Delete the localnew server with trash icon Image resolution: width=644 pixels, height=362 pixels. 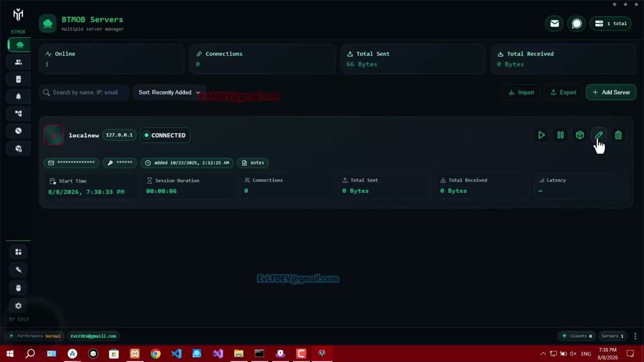coord(618,135)
